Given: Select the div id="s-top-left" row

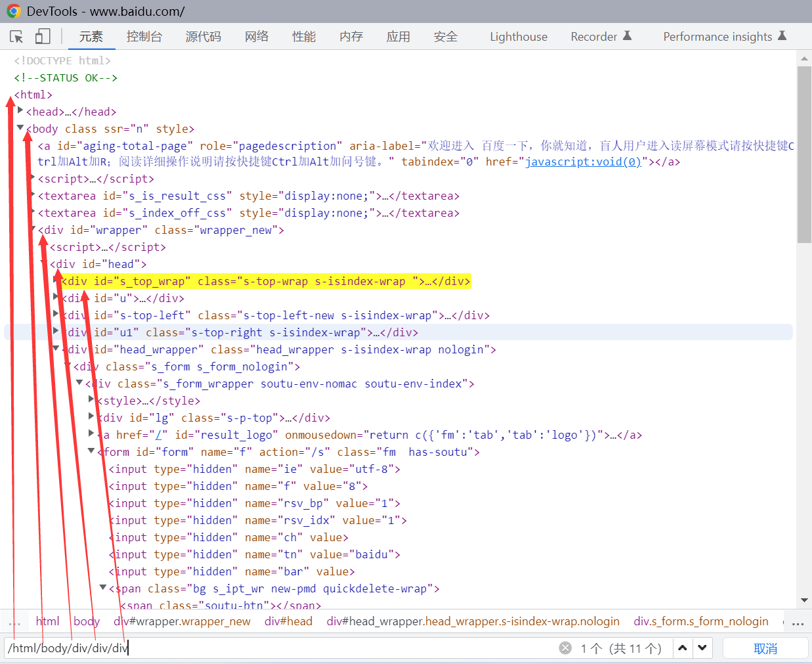Looking at the screenshot, I should point(276,315).
